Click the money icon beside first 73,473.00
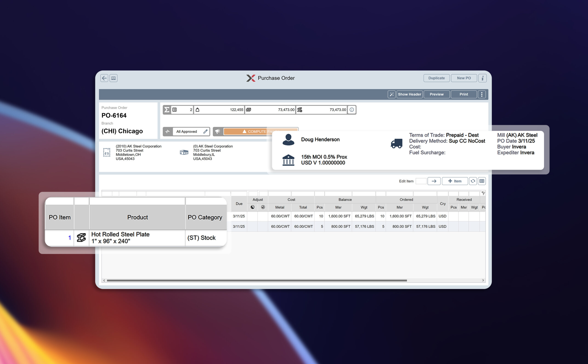The height and width of the screenshot is (364, 588). point(249,110)
